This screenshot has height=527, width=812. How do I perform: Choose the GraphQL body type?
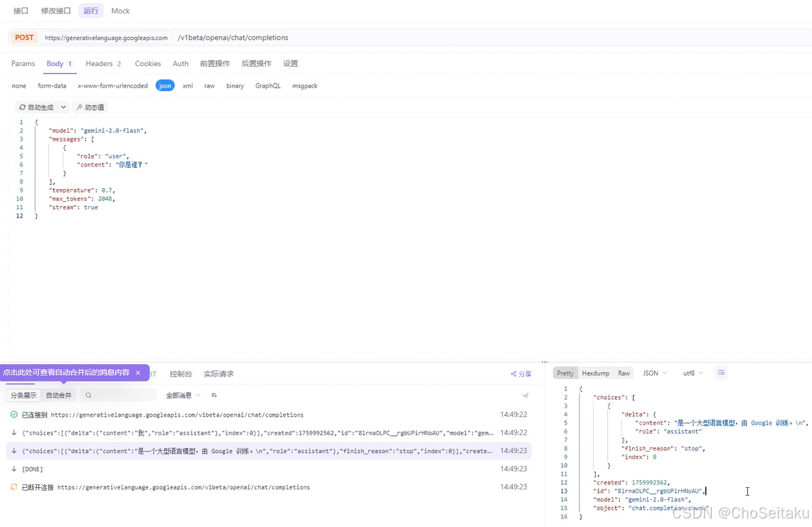[x=268, y=86]
